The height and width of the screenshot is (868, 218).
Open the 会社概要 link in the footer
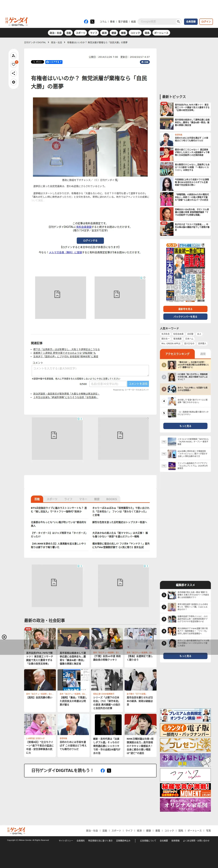coord(164,840)
